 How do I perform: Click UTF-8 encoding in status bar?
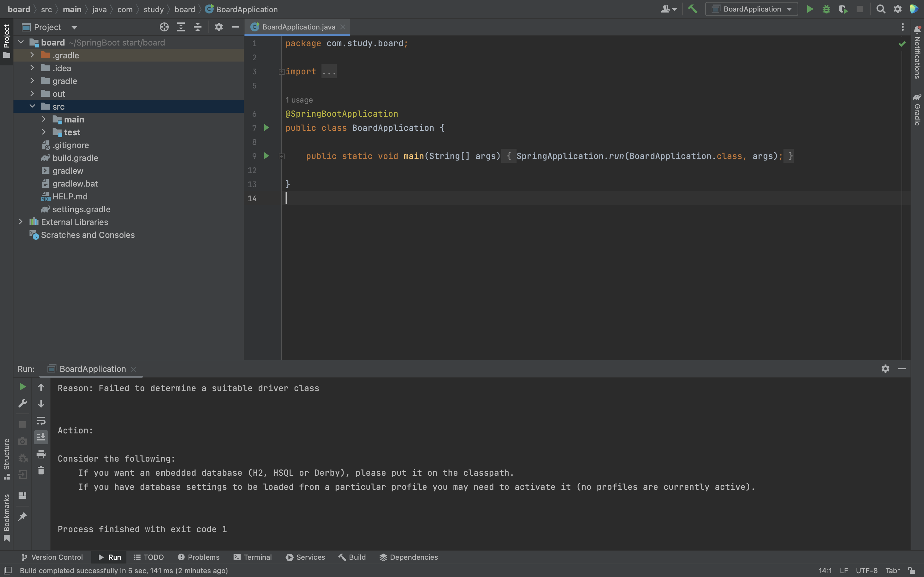866,571
